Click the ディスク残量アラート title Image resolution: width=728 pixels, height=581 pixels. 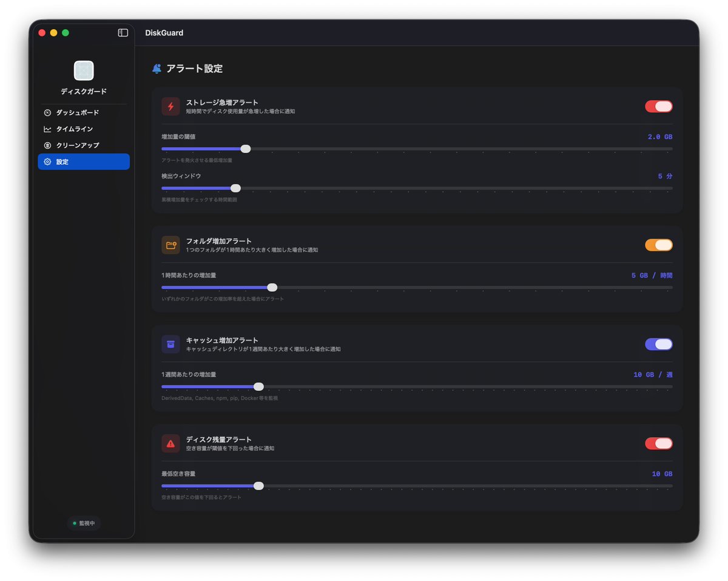click(219, 440)
